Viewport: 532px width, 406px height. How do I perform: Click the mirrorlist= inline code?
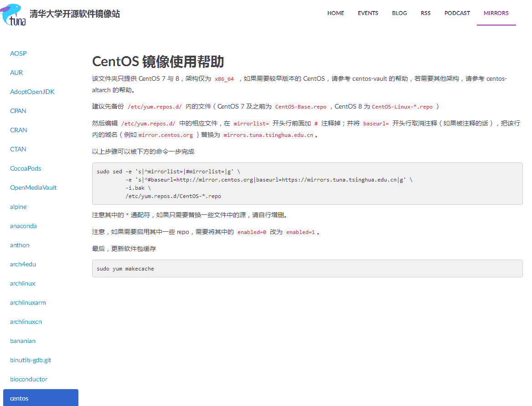coord(251,124)
